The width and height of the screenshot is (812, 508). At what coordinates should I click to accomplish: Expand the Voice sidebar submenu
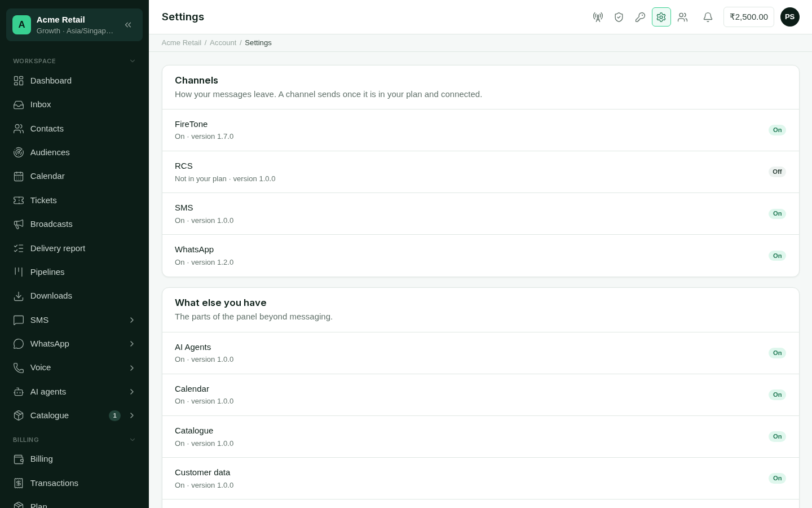tap(132, 368)
